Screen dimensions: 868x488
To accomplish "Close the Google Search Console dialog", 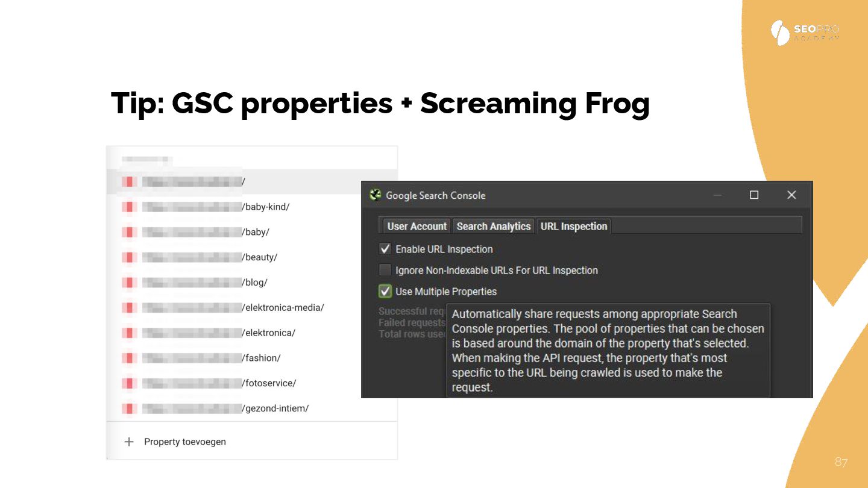I will coord(791,195).
